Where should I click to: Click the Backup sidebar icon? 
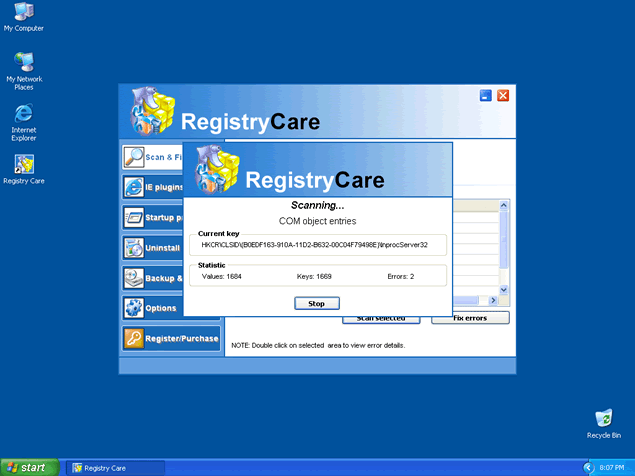click(x=134, y=278)
